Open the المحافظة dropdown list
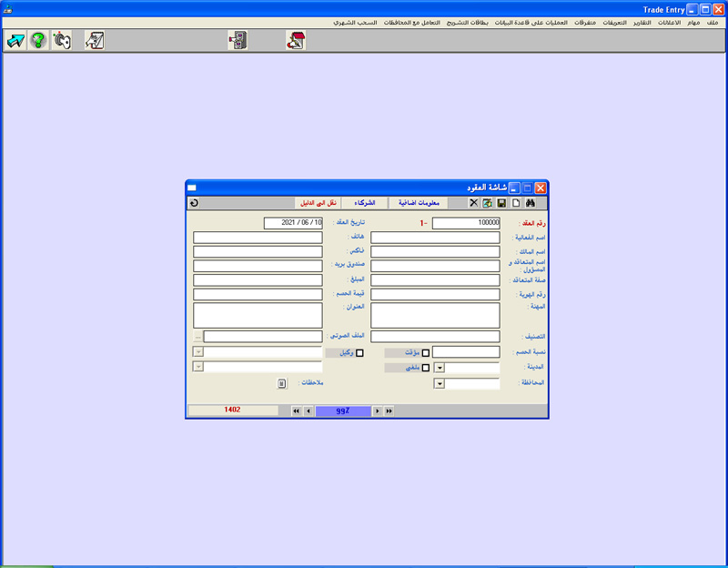 (x=439, y=384)
